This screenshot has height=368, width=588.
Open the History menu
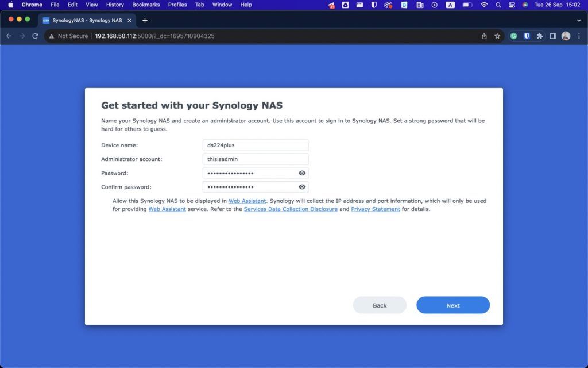(115, 5)
